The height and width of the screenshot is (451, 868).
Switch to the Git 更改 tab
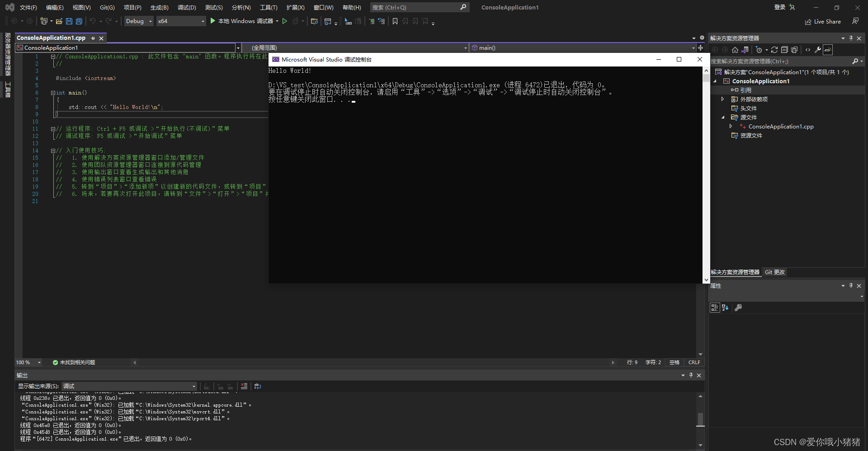tap(775, 272)
